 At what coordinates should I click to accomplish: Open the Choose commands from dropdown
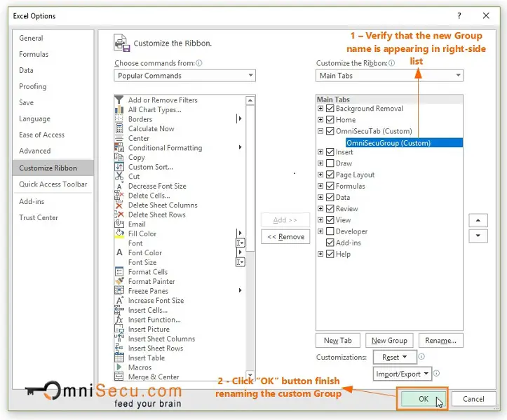click(x=184, y=76)
